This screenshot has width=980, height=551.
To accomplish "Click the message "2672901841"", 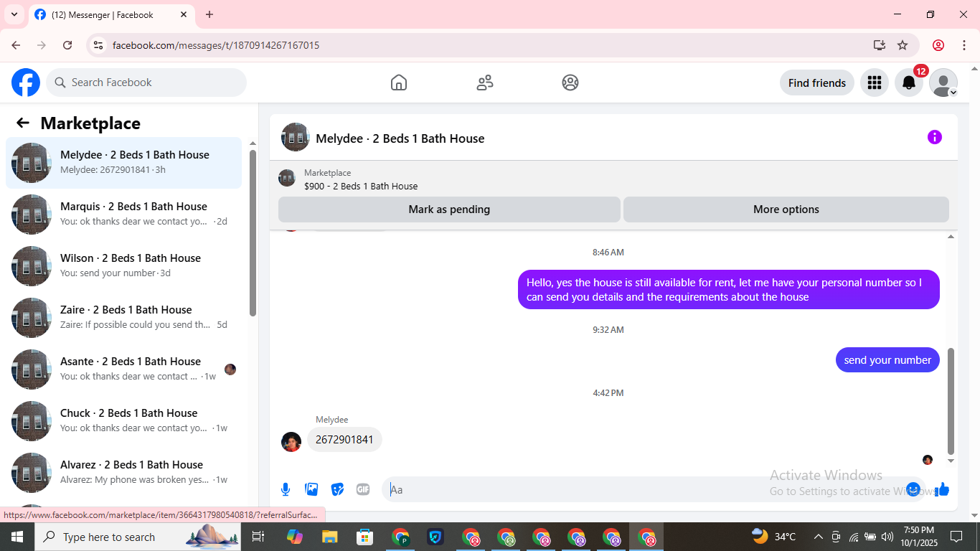I will point(344,440).
